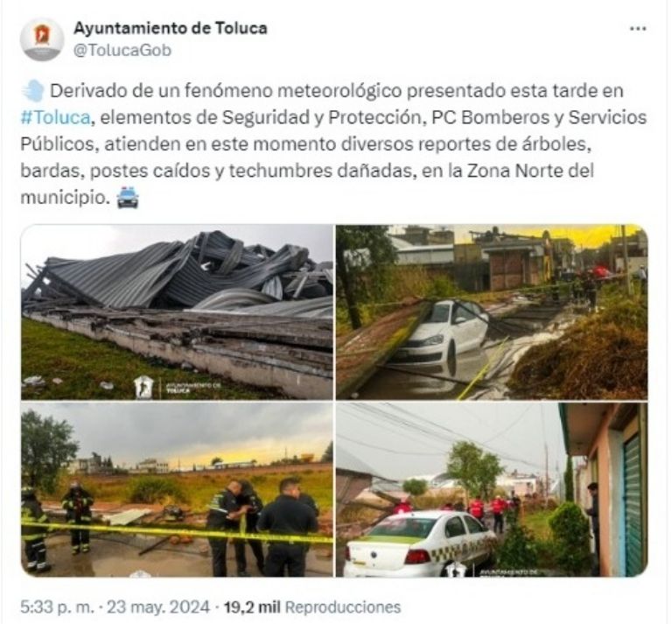Click the Ayuntamiento de Toluca profile avatar
672x624 pixels.
(42, 39)
